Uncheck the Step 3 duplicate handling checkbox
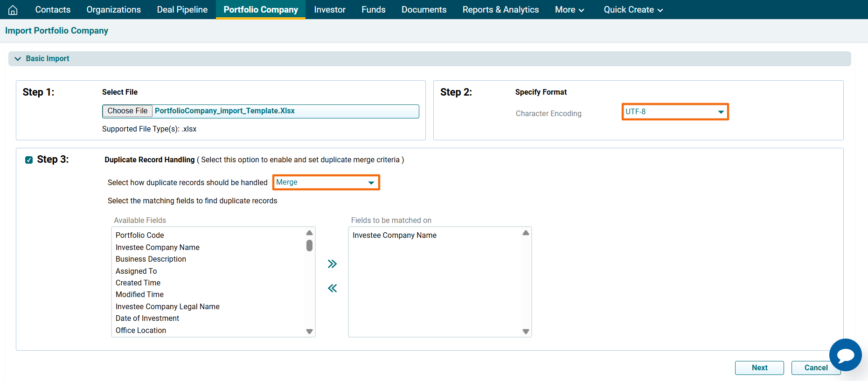Image resolution: width=868 pixels, height=381 pixels. click(x=29, y=160)
